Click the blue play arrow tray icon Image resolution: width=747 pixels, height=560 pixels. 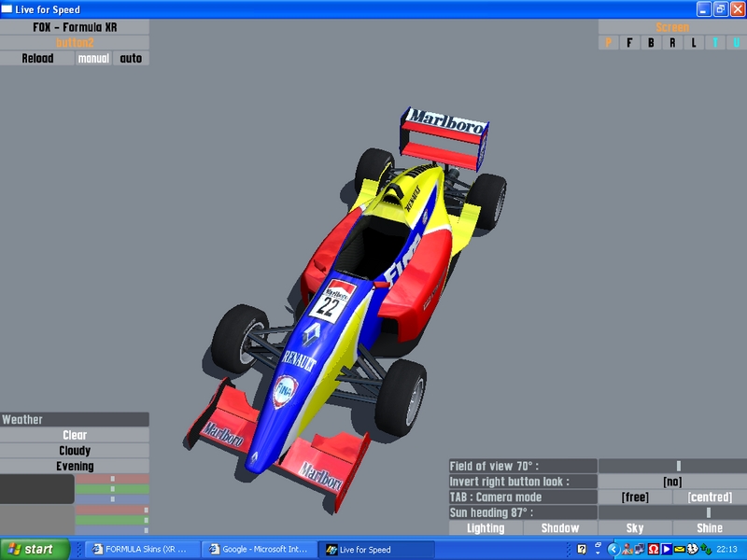pos(666,550)
